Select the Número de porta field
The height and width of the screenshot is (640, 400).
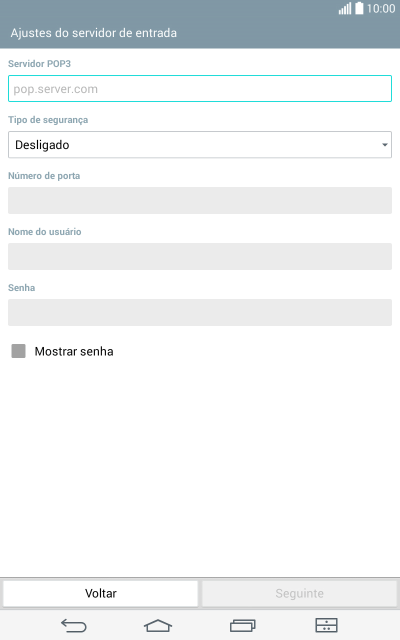(200, 200)
